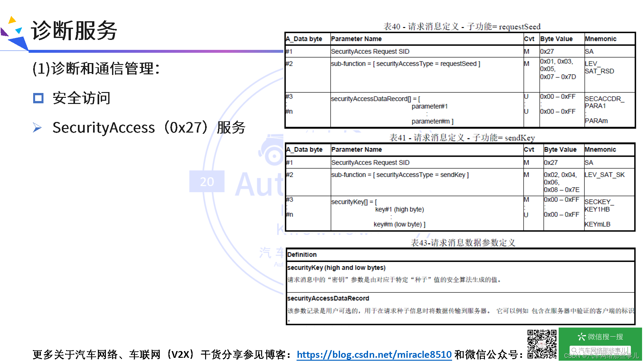Click Table 40 requestSeed caption
The height and width of the screenshot is (362, 644).
point(461,26)
